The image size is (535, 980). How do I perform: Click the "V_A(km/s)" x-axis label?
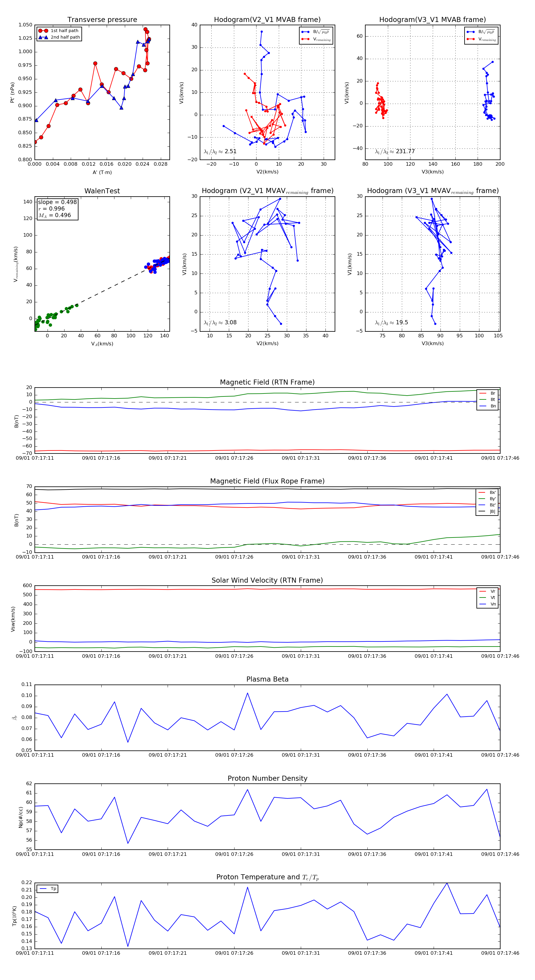click(x=102, y=344)
